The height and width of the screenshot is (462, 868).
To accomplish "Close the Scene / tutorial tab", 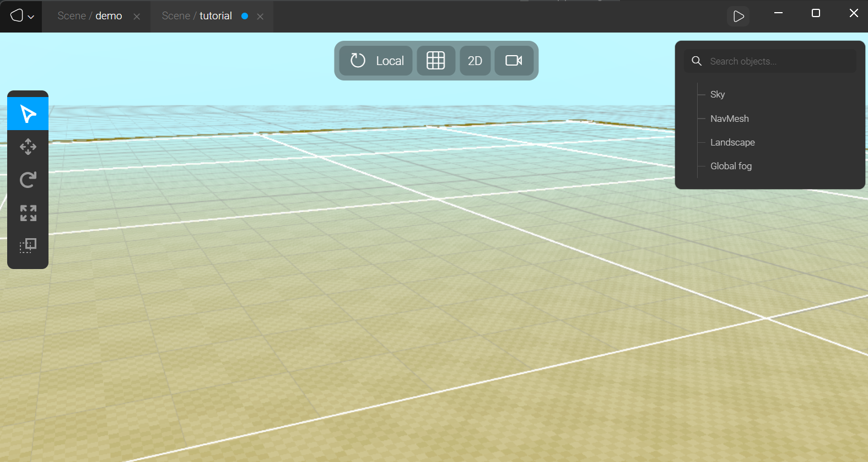I will 260,17.
